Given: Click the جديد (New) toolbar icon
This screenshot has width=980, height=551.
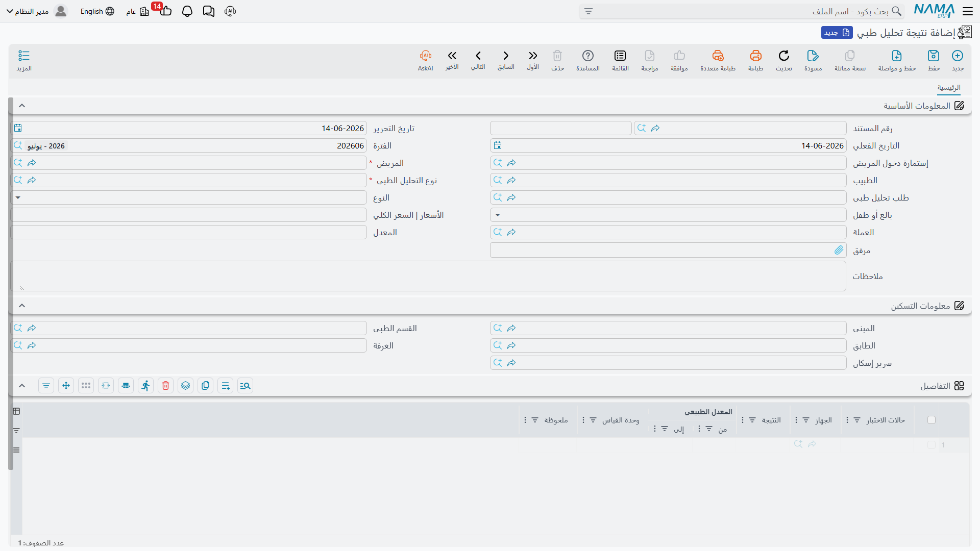Looking at the screenshot, I should point(958,60).
